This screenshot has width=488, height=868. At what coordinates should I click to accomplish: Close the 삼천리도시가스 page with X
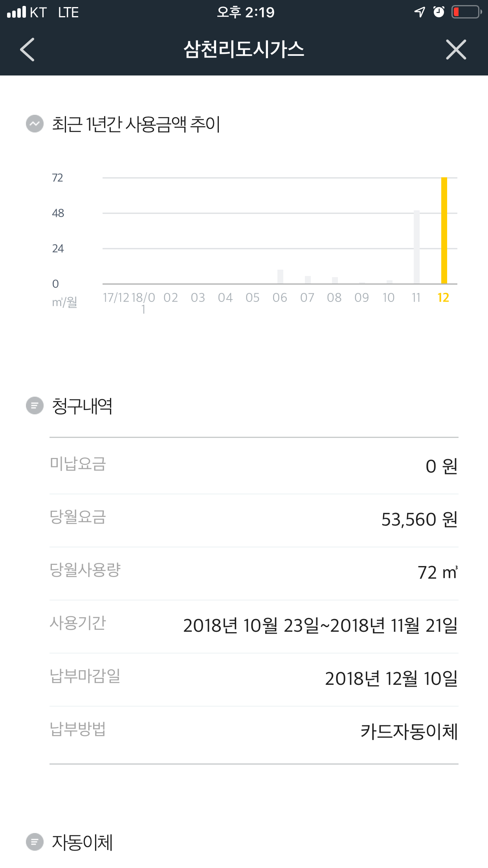tap(456, 50)
